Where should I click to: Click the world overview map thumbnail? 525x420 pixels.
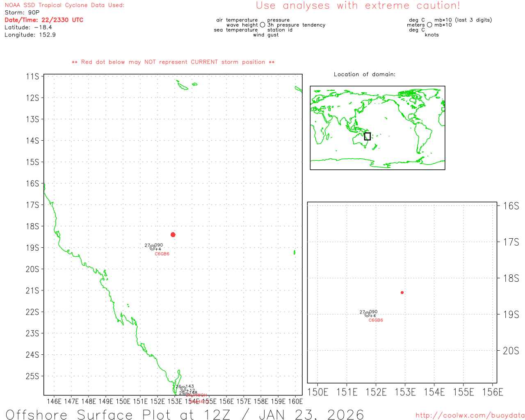click(377, 128)
